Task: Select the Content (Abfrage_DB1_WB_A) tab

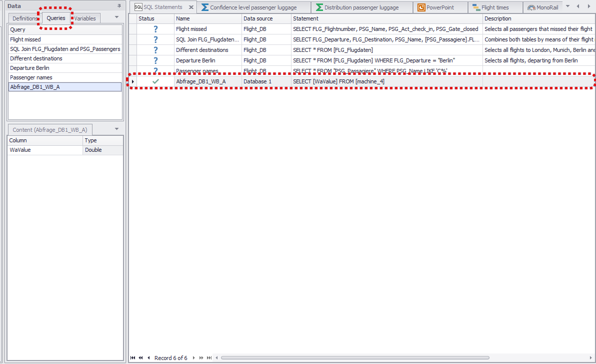Action: click(x=50, y=130)
